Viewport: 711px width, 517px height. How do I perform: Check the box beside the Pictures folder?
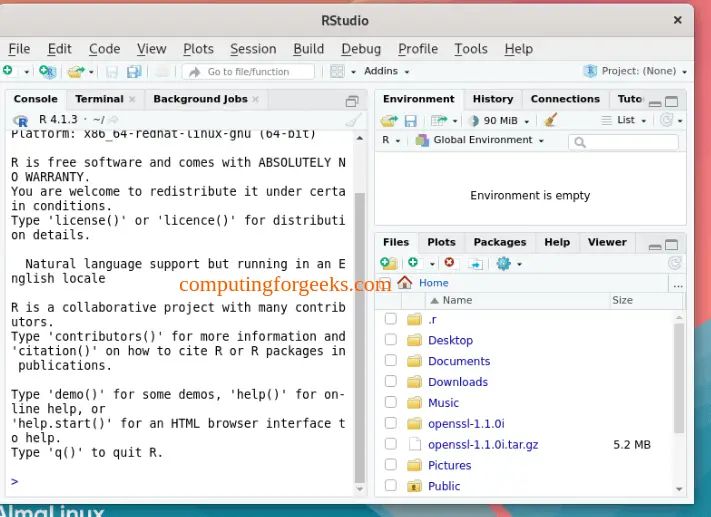390,465
